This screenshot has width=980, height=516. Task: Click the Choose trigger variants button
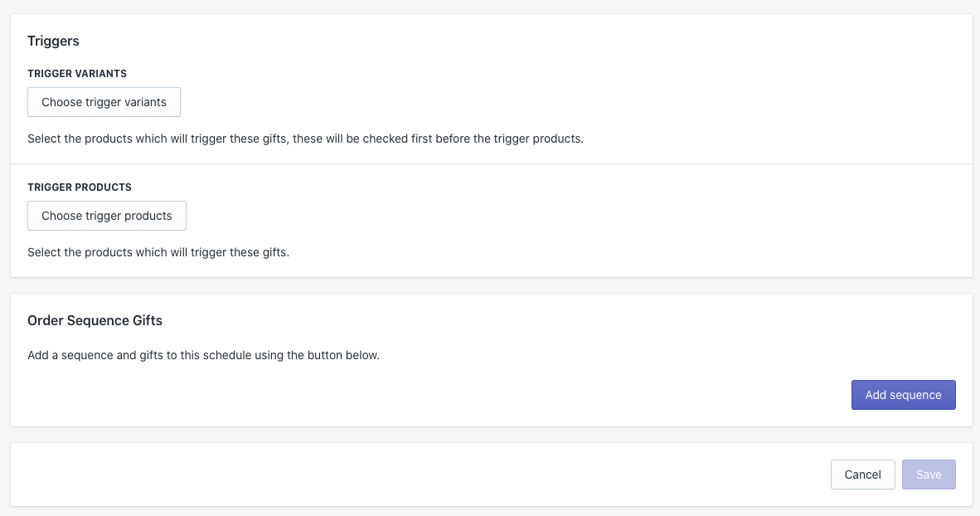[x=104, y=102]
